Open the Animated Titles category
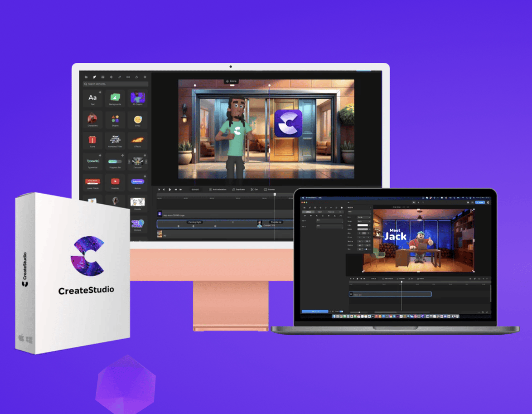 pos(115,141)
